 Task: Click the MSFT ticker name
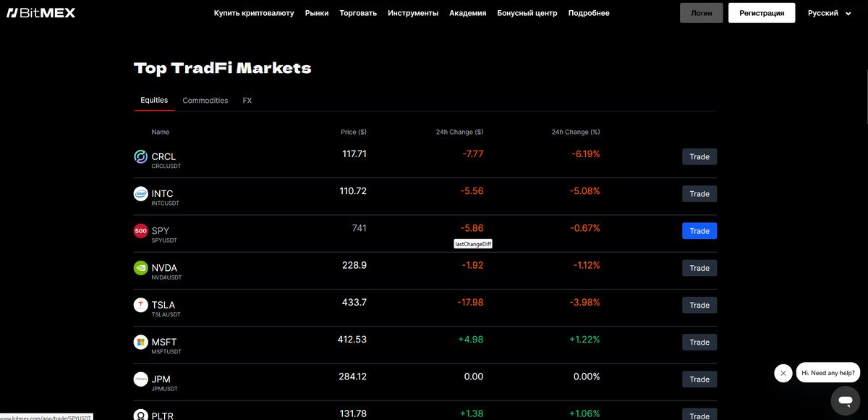pos(164,342)
